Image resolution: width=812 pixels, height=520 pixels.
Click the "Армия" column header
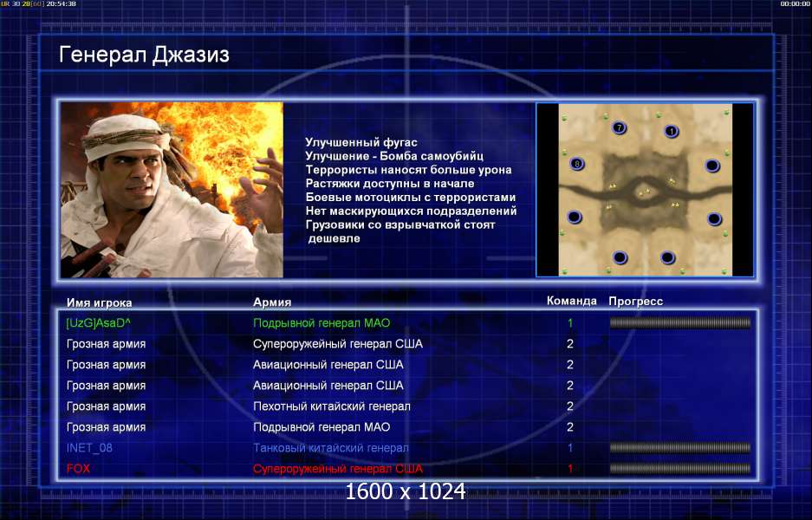tap(272, 302)
